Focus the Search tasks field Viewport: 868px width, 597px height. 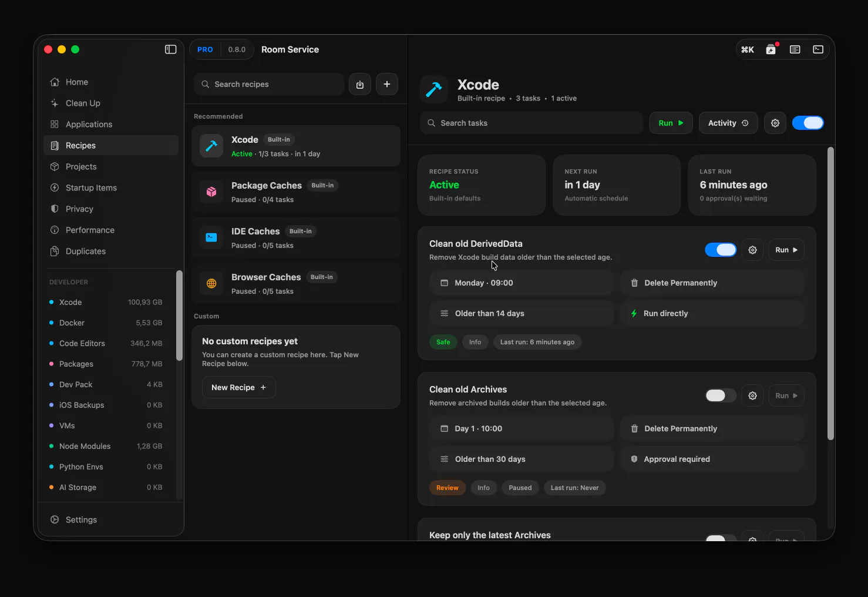click(531, 123)
